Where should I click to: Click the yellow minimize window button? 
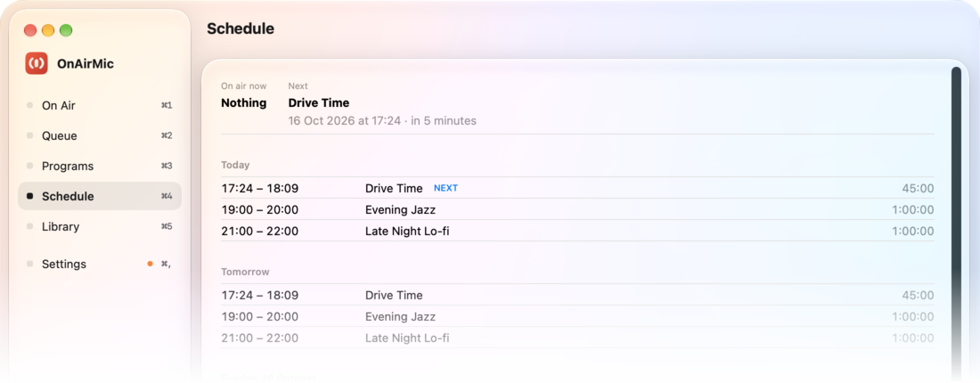(x=48, y=30)
